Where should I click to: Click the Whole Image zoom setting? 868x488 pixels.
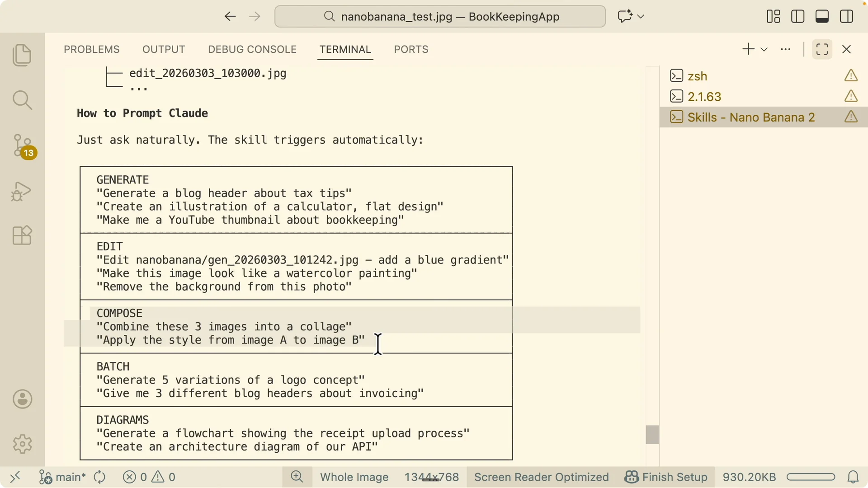coord(354,477)
